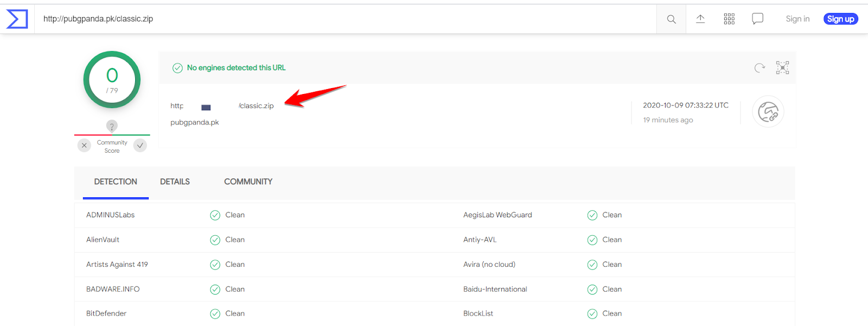Click the Antiy-AVL engine name
This screenshot has height=326, width=868.
(x=480, y=240)
